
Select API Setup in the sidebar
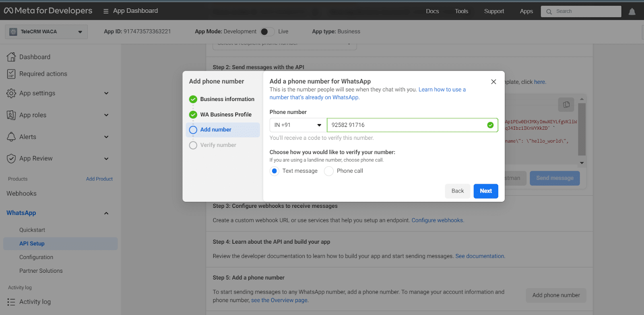[60, 243]
